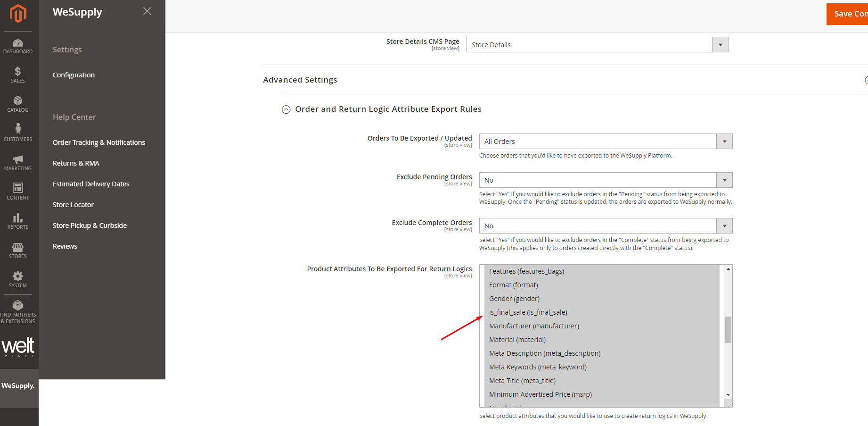This screenshot has width=868, height=426.
Task: Select Meta Title attribute option
Action: tap(602, 381)
